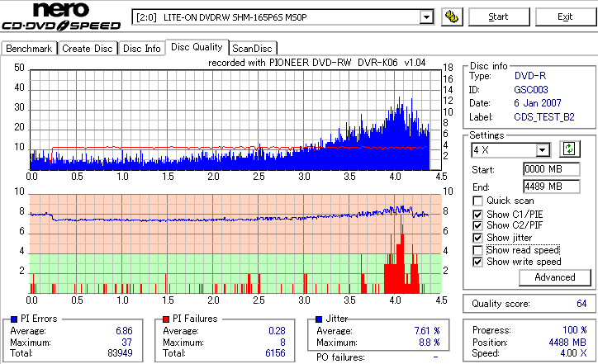Open the drive selection dropdown arrow

(x=426, y=17)
